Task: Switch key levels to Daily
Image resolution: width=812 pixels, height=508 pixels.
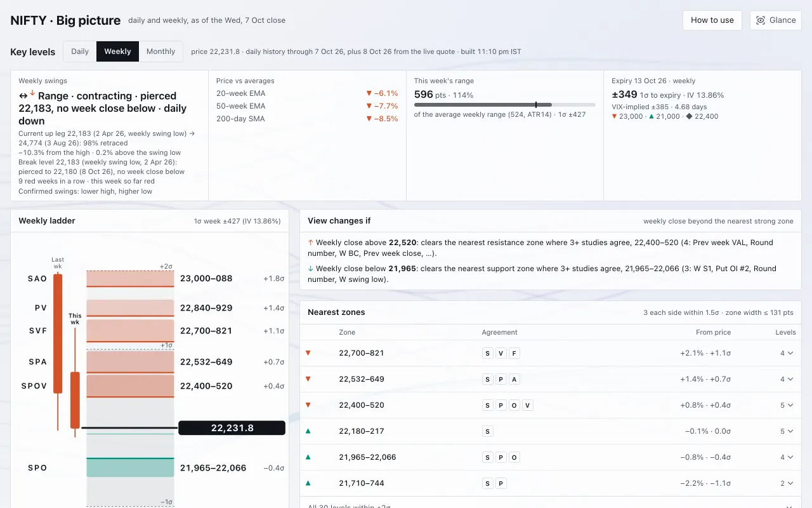Action: (80, 51)
